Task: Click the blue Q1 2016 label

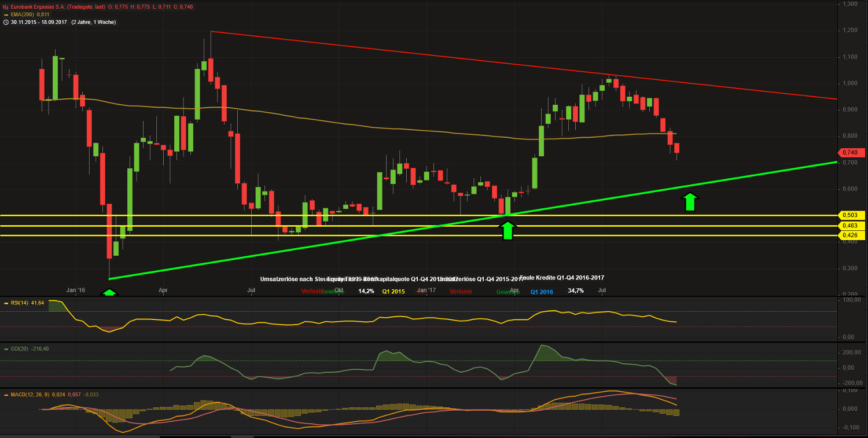Action: pyautogui.click(x=540, y=291)
